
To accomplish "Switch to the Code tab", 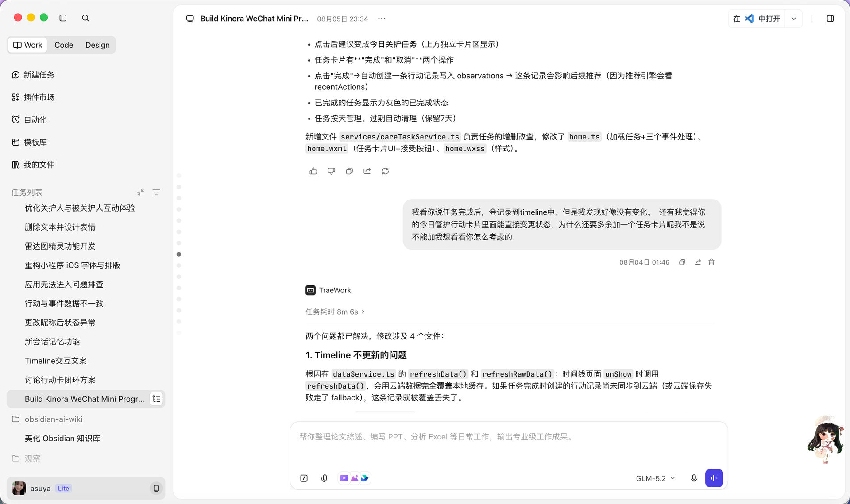I will pyautogui.click(x=64, y=45).
